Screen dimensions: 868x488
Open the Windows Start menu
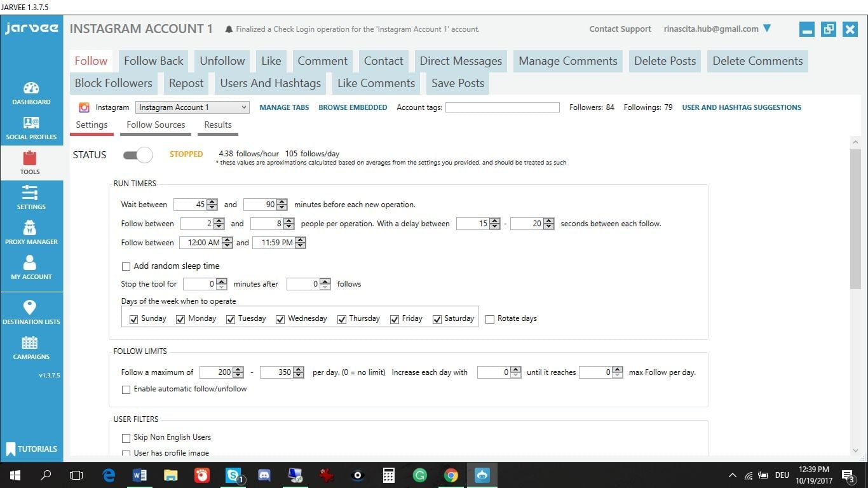15,475
